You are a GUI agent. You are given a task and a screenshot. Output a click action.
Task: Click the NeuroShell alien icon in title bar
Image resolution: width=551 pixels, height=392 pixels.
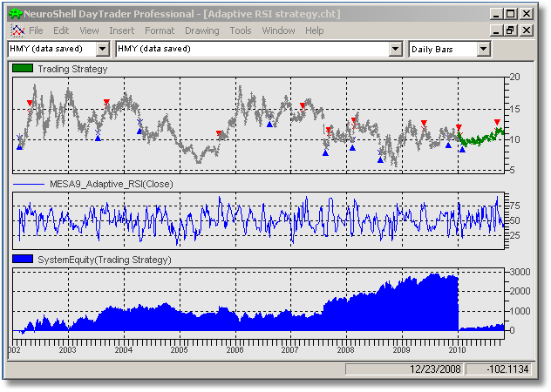tap(16, 14)
